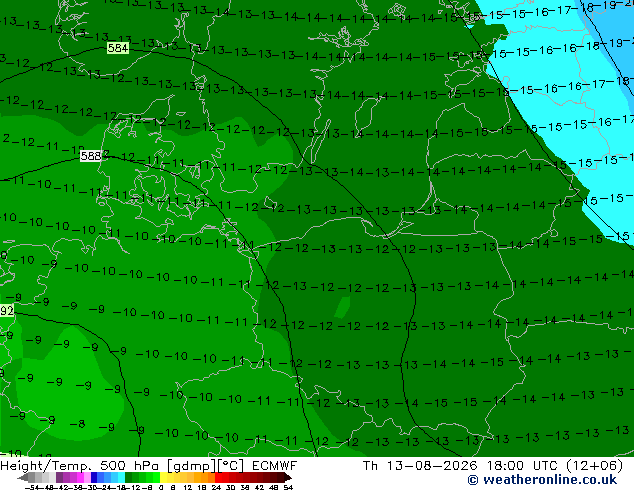Click the -54 legend scale value
The width and height of the screenshot is (634, 490).
33,488
